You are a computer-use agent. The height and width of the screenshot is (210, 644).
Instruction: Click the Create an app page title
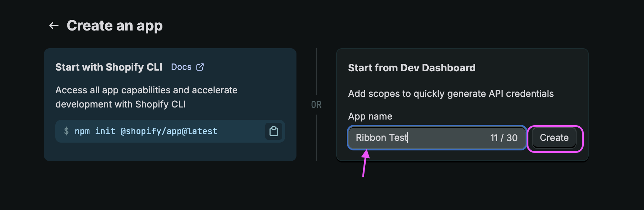pos(115,26)
